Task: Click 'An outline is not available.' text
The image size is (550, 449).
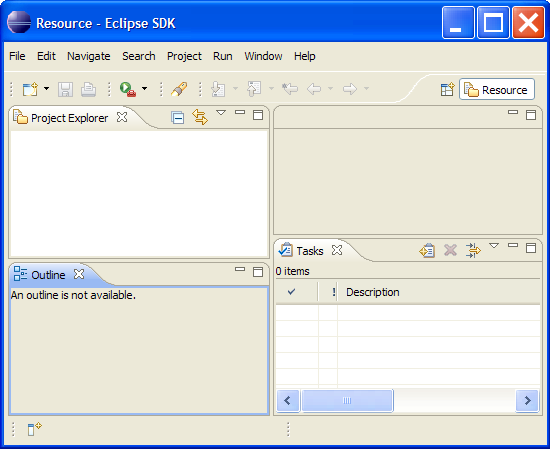Action: coord(73,295)
